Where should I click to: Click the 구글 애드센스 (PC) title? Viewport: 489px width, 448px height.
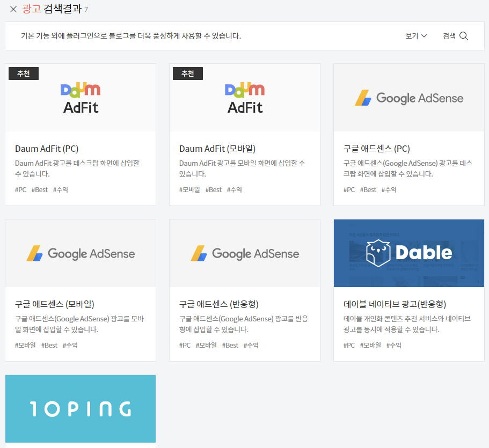(376, 149)
